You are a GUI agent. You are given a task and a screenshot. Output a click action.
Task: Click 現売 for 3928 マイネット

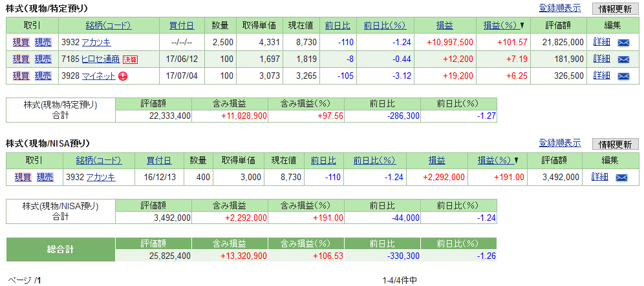pos(43,76)
